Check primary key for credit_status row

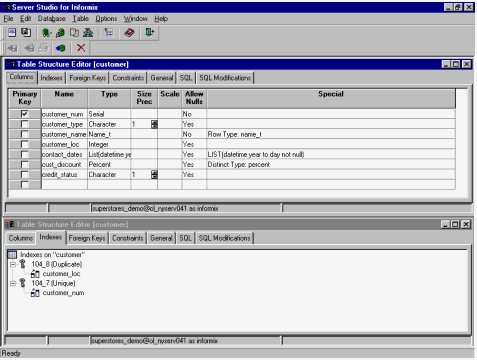(x=24, y=174)
